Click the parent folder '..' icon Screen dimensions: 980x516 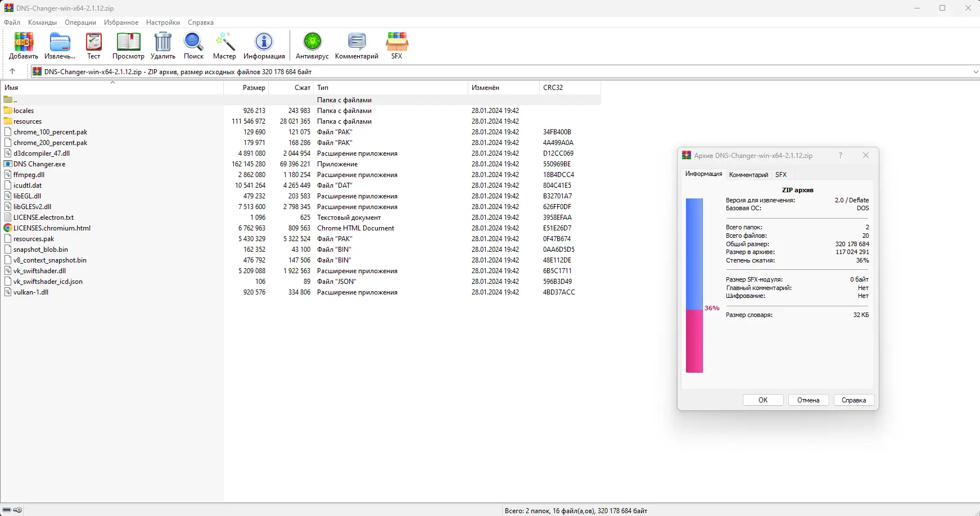click(x=8, y=99)
